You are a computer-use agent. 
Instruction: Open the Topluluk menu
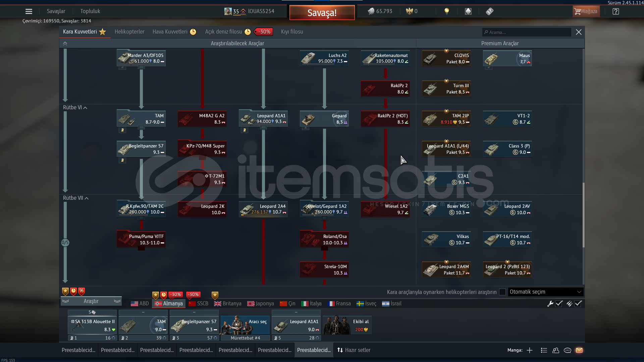tap(90, 11)
